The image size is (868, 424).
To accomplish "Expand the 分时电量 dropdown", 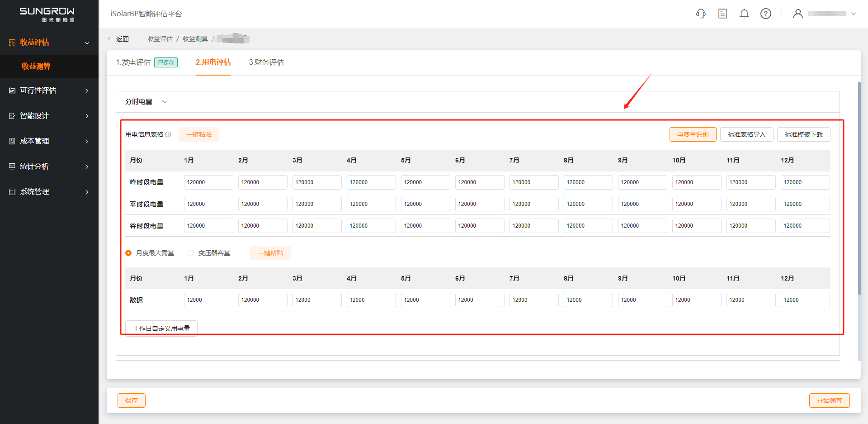I will [x=165, y=102].
